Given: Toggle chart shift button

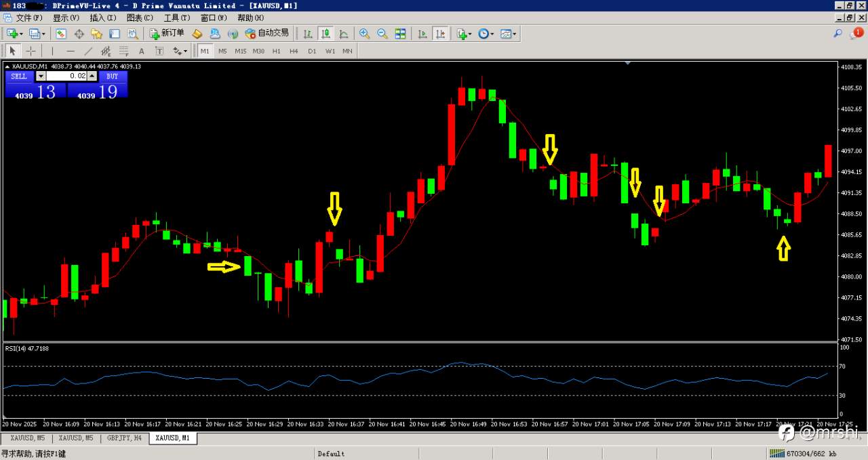Looking at the screenshot, I should pyautogui.click(x=441, y=33).
